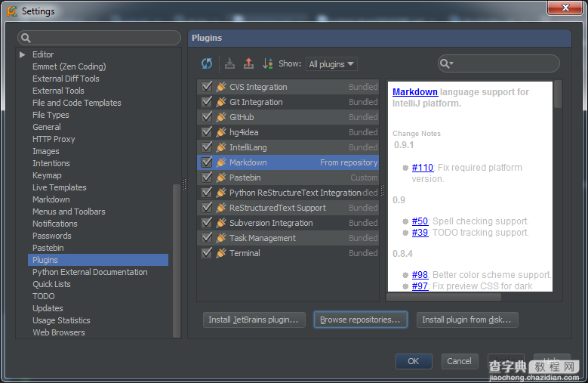The width and height of the screenshot is (588, 383).
Task: Close the Settings dialog window
Action: coord(565,8)
